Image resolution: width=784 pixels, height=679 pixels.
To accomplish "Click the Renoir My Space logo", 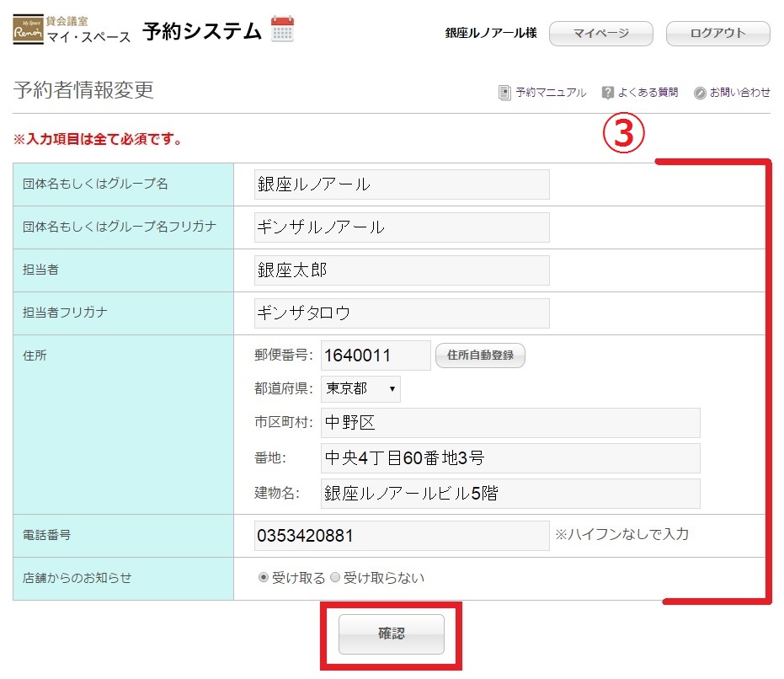I will [28, 31].
